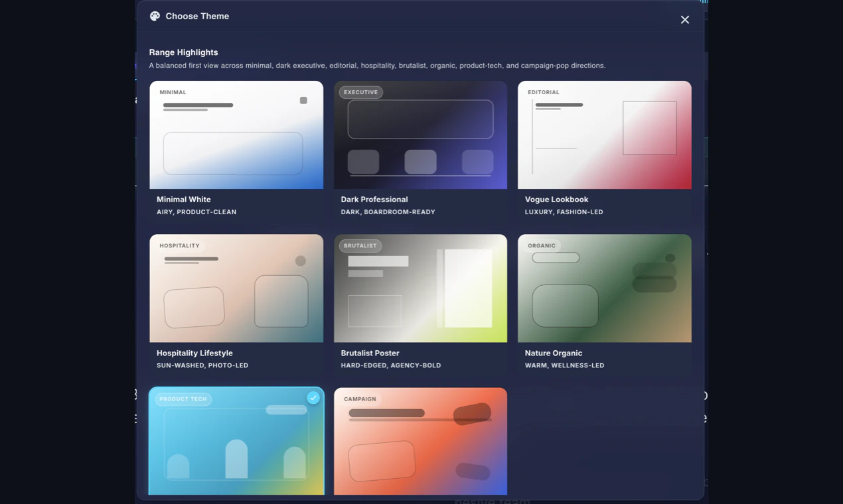This screenshot has width=843, height=504.
Task: Select the Nature Organic theme thumbnail
Action: click(x=605, y=288)
